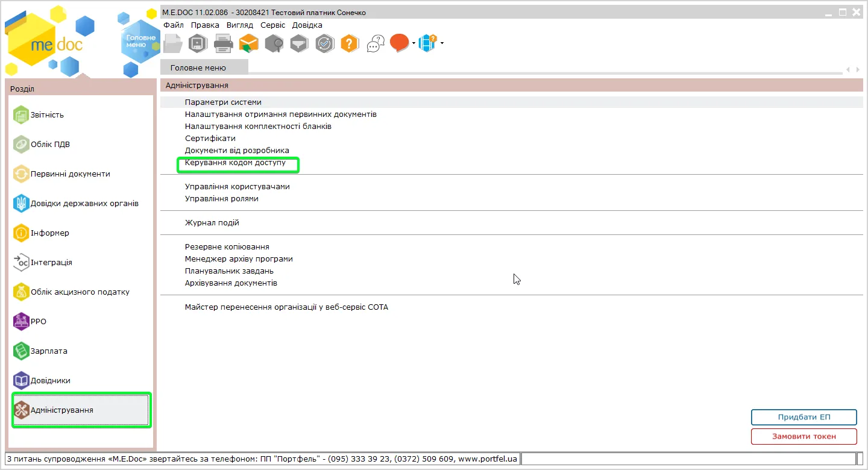Click the Придбати ЕП button
868x470 pixels.
tap(804, 417)
